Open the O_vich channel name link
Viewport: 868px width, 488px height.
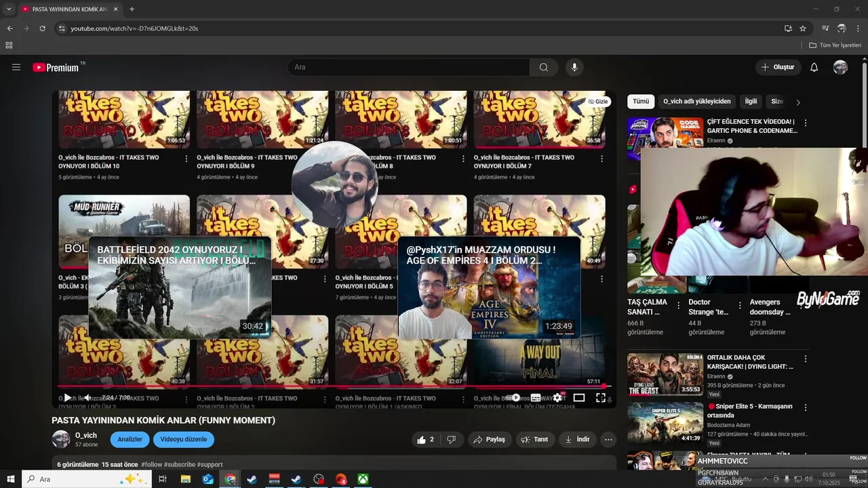click(x=86, y=435)
